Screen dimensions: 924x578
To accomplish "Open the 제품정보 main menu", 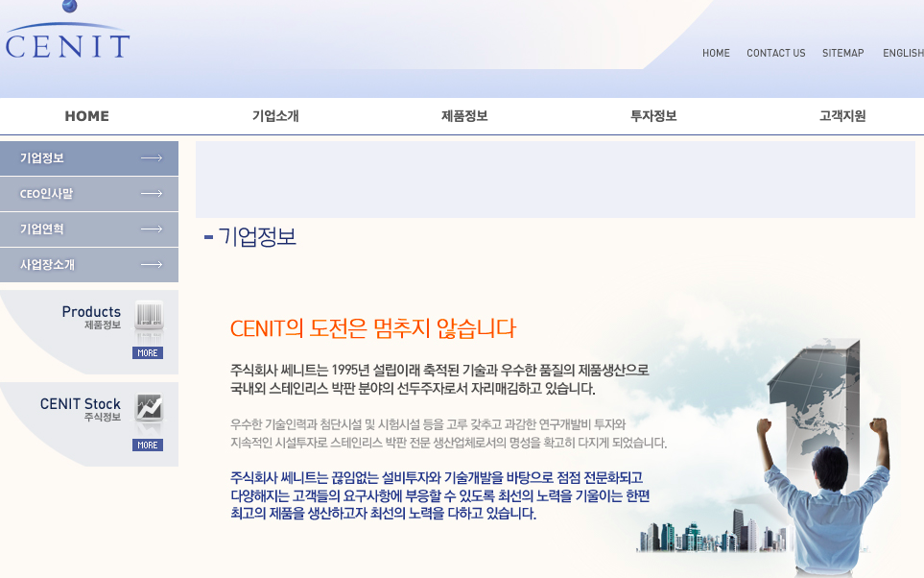I will 464,116.
